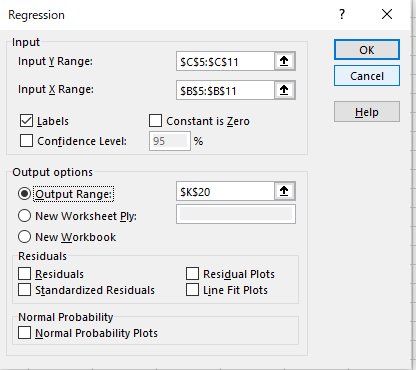The image size is (416, 370).
Task: Click into the Input Y Range text field
Action: click(x=225, y=61)
